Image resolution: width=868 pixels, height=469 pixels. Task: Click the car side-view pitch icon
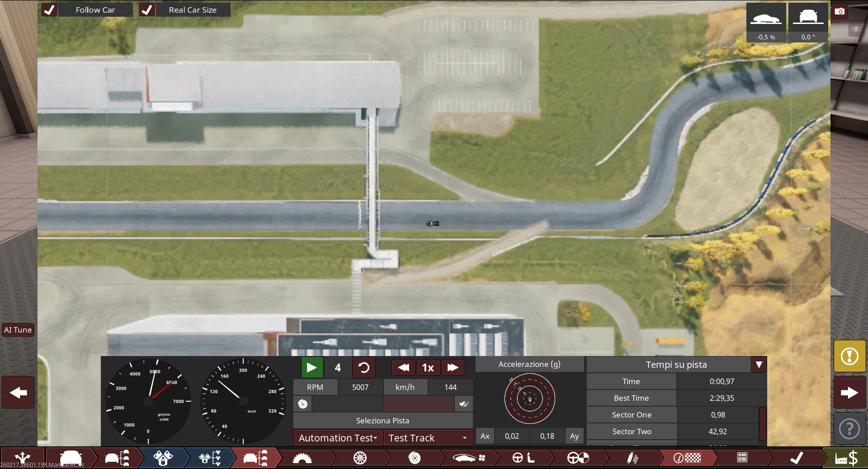click(766, 23)
